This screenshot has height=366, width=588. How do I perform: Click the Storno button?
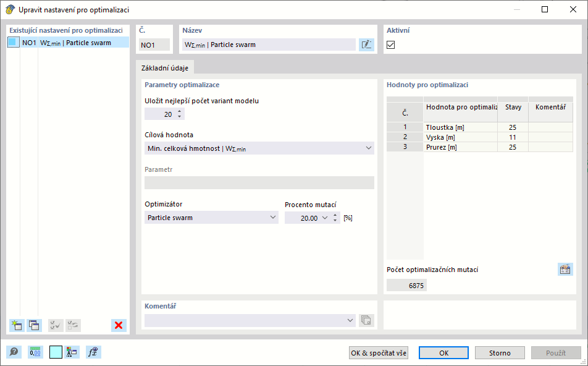(x=500, y=353)
